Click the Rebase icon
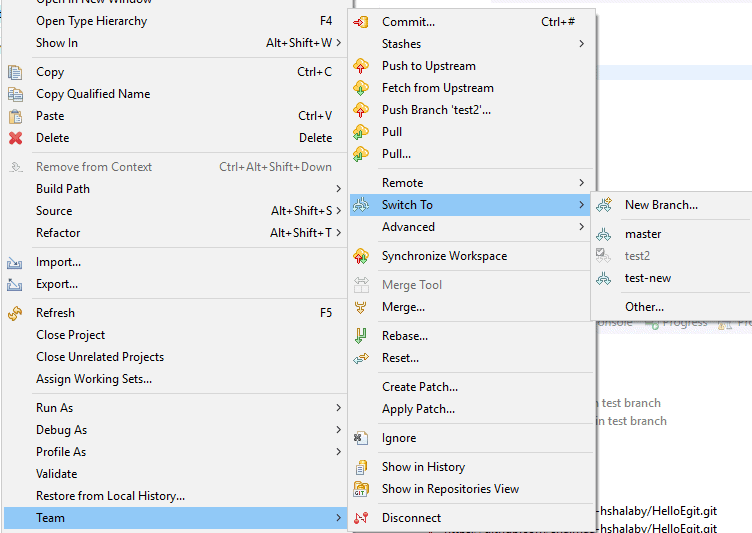The width and height of the screenshot is (752, 533). (x=362, y=336)
